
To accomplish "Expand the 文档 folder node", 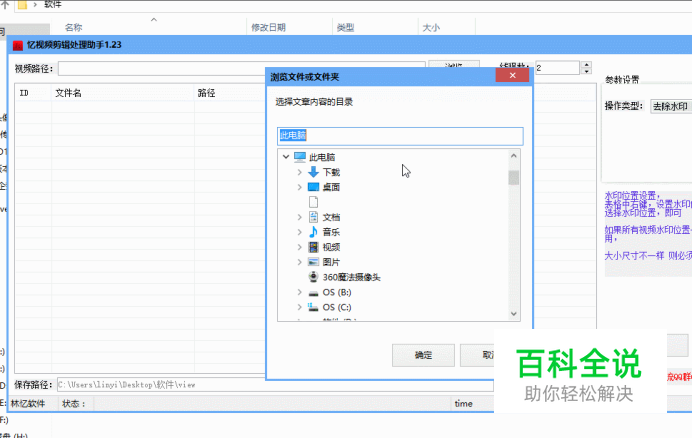I will point(300,217).
